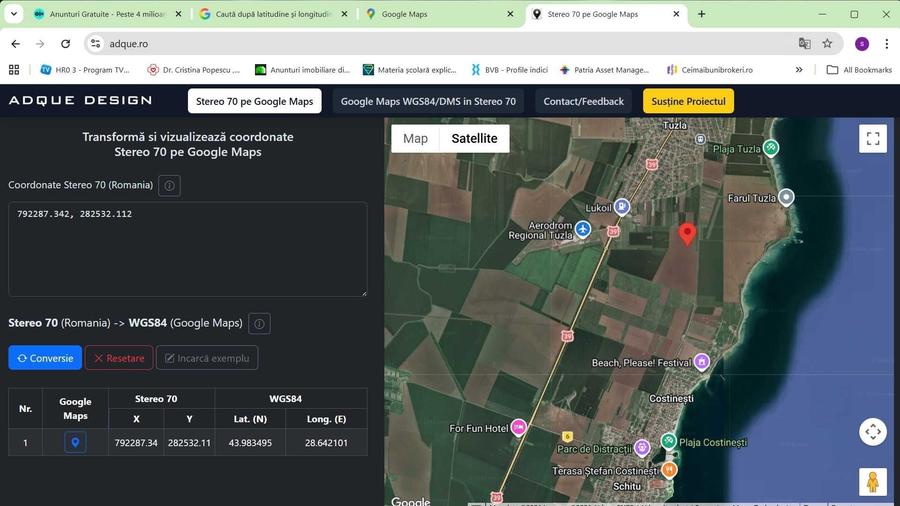
Task: Click Susține Proiectul button
Action: click(x=688, y=101)
